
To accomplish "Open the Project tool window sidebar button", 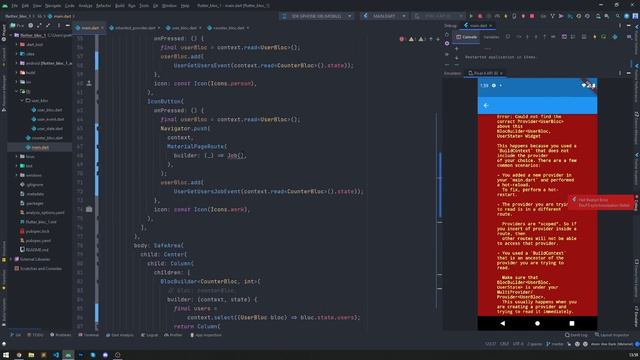I will pyautogui.click(x=4, y=33).
